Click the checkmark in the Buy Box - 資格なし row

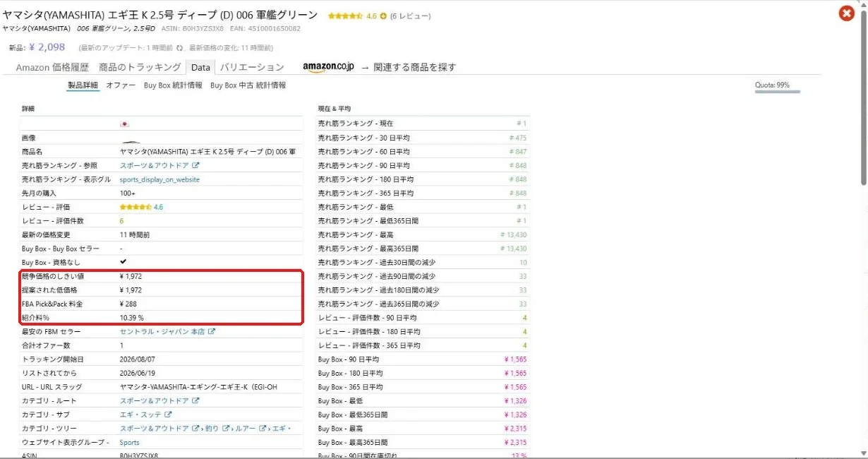(x=123, y=262)
